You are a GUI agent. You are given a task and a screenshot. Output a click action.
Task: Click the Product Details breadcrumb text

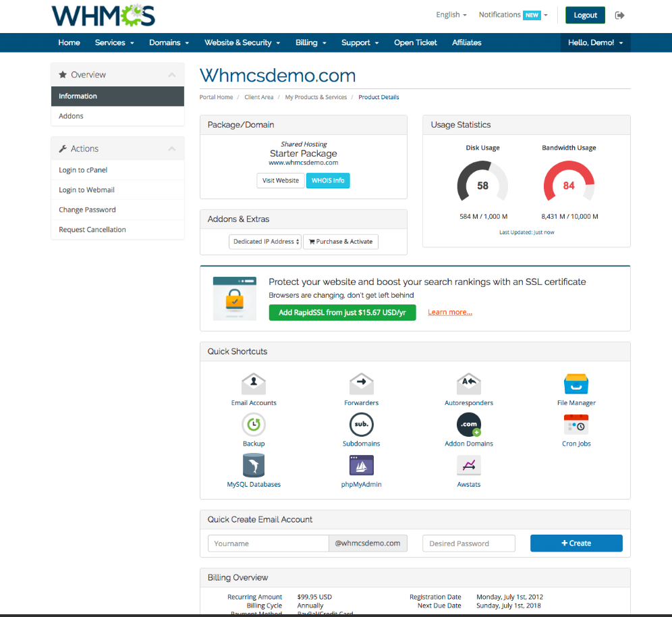click(379, 97)
